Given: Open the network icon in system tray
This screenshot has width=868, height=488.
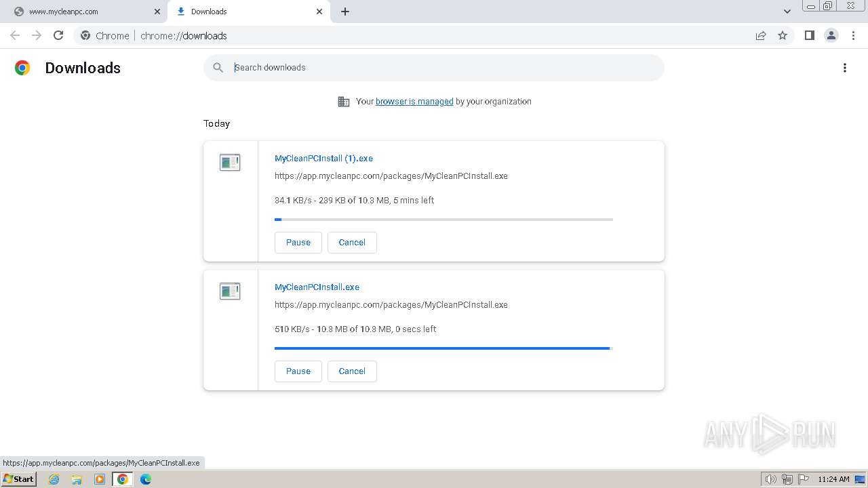Looking at the screenshot, I should [x=787, y=479].
